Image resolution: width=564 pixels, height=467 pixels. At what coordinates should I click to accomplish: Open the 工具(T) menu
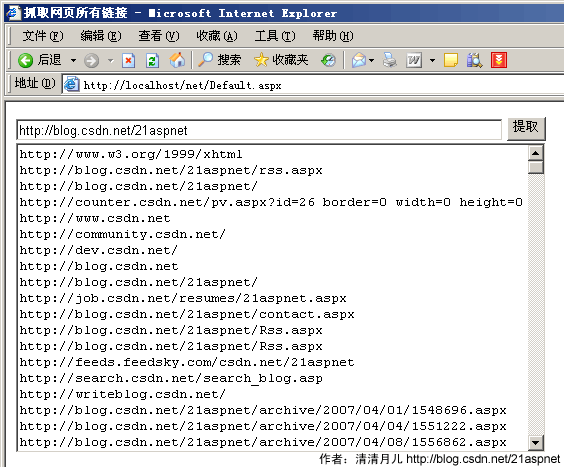pyautogui.click(x=275, y=36)
